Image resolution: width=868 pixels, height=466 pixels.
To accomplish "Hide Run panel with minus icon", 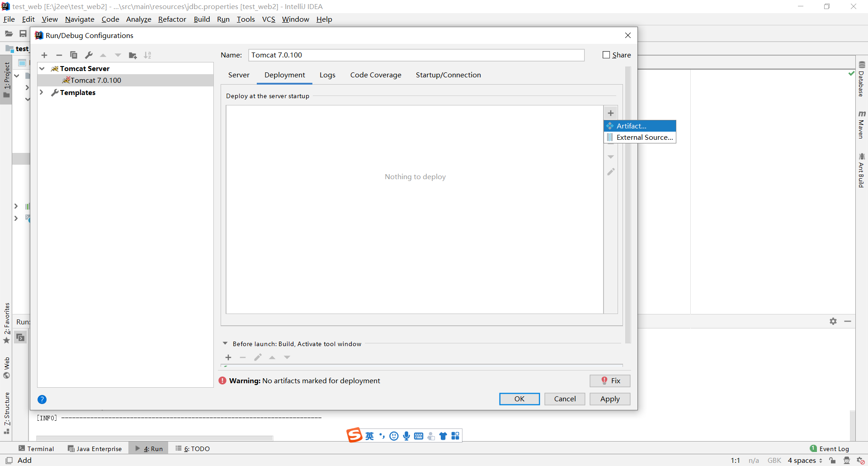I will 848,321.
